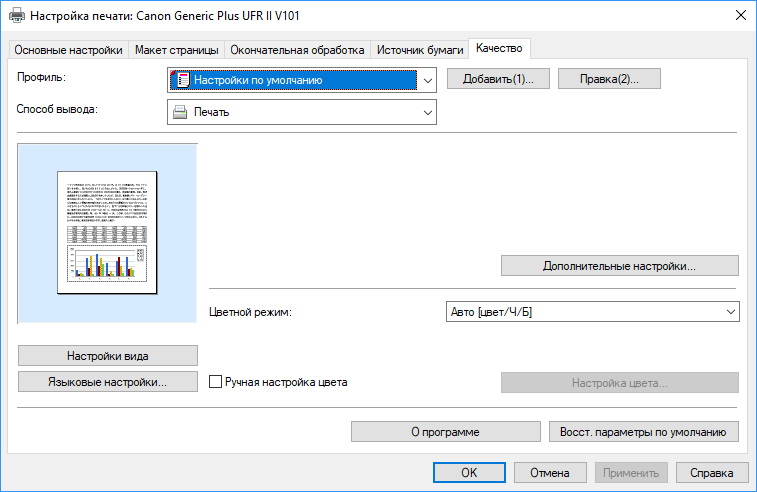
Task: Open the Способ вывода dropdown
Action: 302,112
